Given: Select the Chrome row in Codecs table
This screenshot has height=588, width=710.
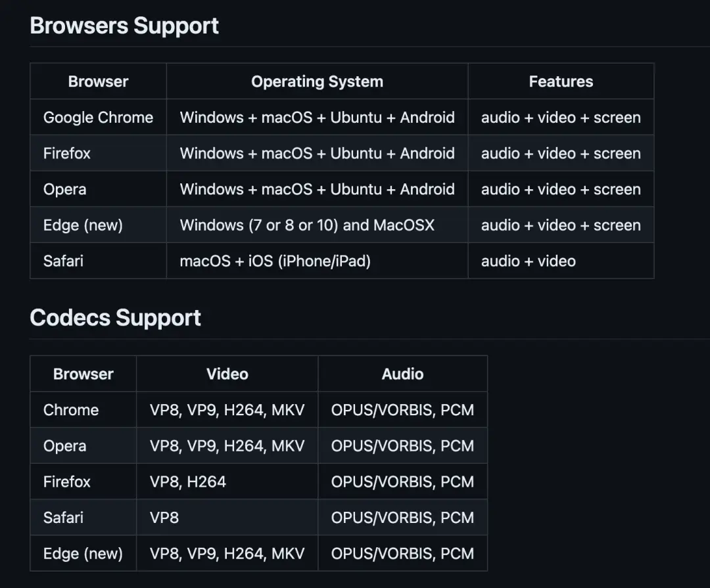Looking at the screenshot, I should [71, 410].
